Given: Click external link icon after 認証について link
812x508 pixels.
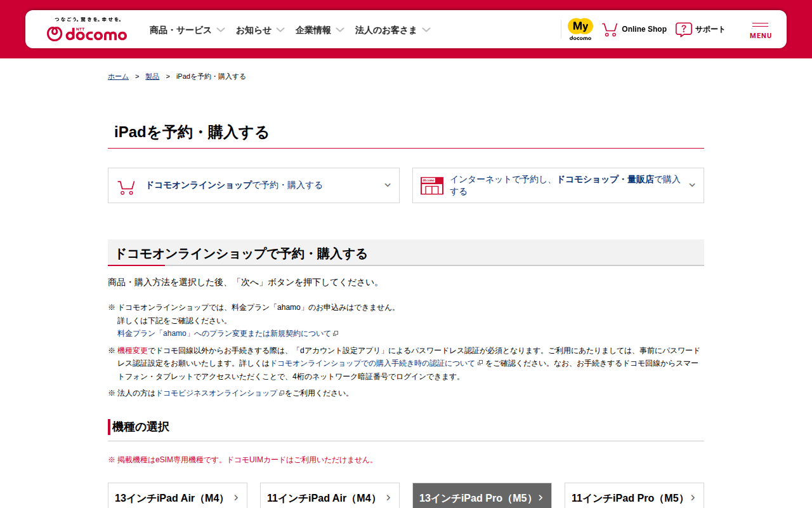Looking at the screenshot, I should (x=480, y=363).
